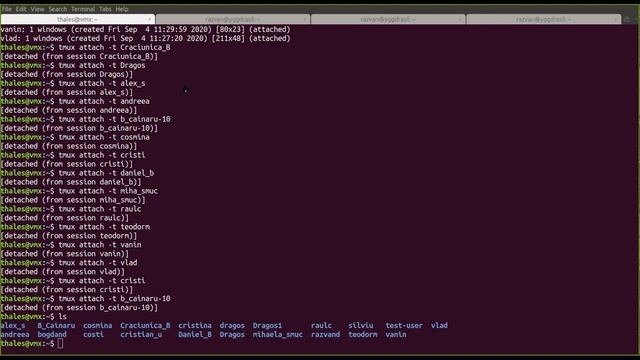The image size is (640, 360).
Task: Click the 'tmux attach -t vanin' command line
Action: click(71, 245)
